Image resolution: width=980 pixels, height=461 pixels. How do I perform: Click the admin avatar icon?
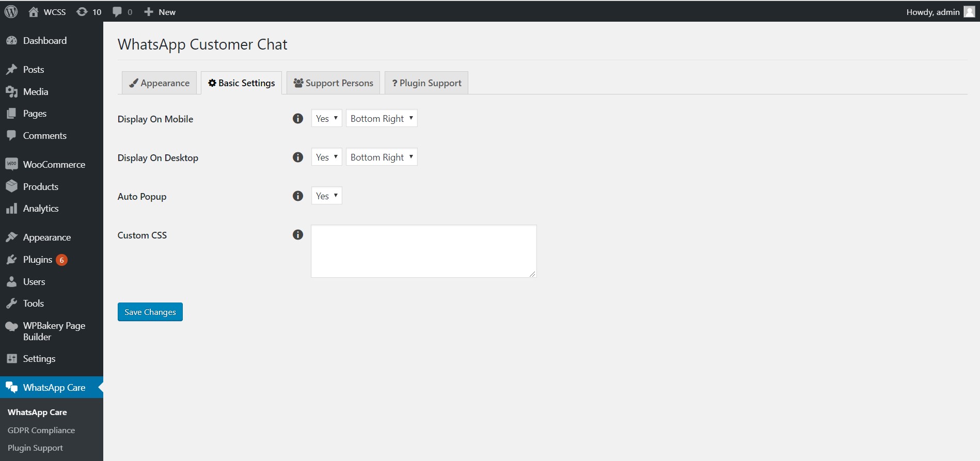[x=969, y=12]
